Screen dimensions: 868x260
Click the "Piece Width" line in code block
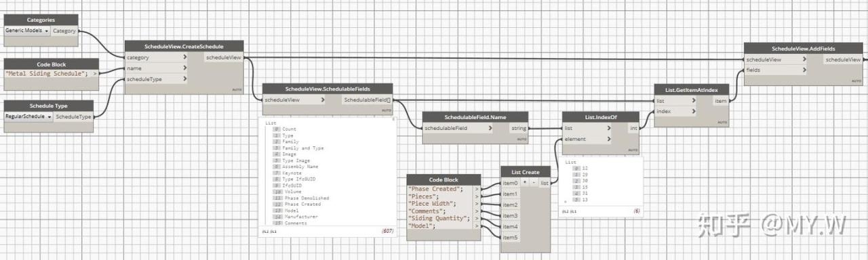point(434,204)
